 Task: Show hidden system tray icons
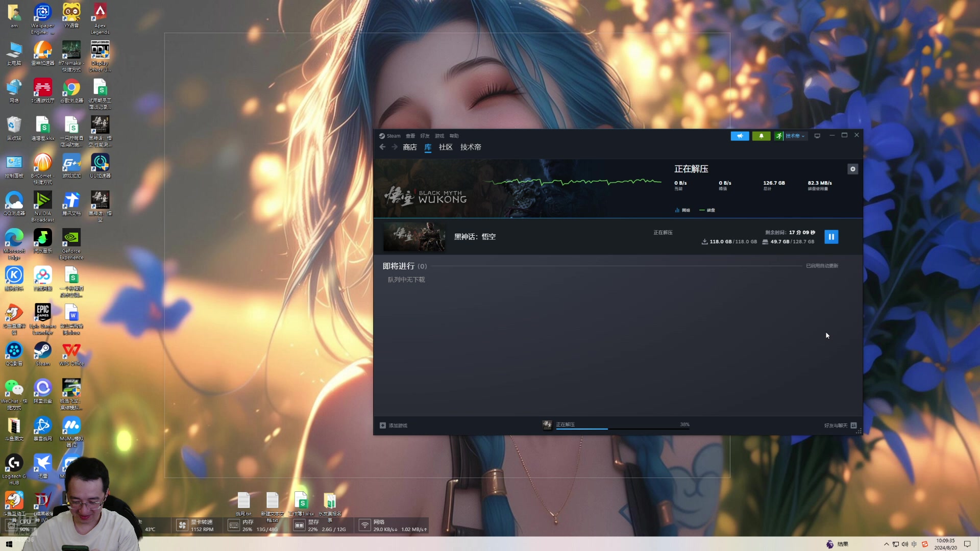click(x=886, y=544)
